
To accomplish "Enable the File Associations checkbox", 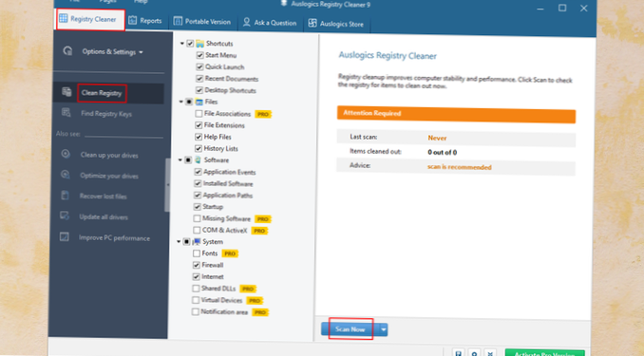I will (199, 113).
